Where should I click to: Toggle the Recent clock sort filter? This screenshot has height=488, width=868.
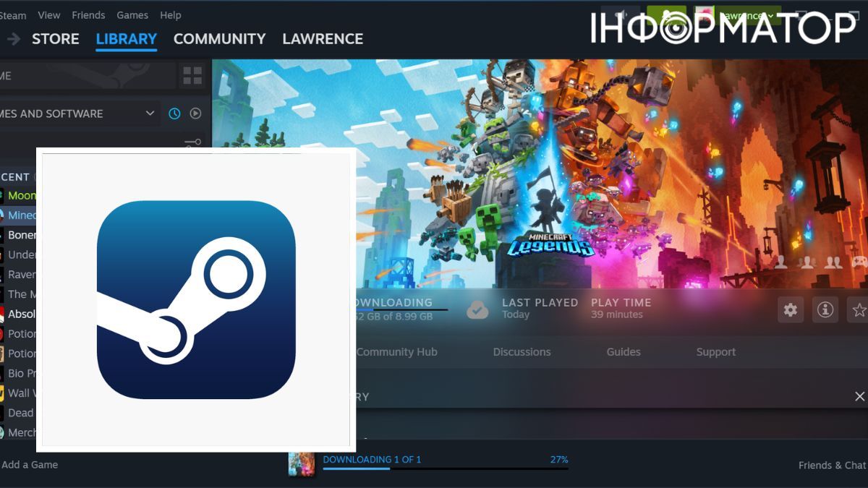click(174, 114)
